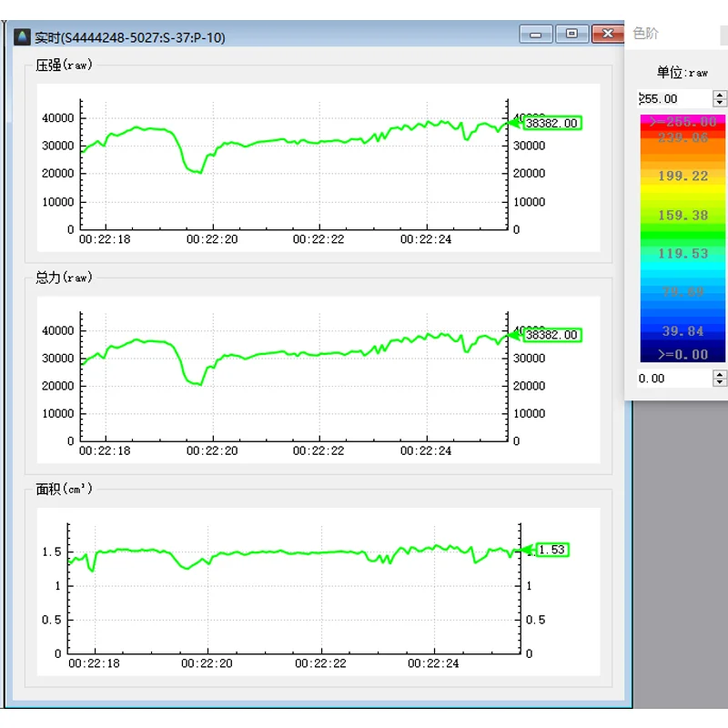Click the 00:22:22 label on 压强 chart
Screen dimensions: 728x728
click(318, 239)
